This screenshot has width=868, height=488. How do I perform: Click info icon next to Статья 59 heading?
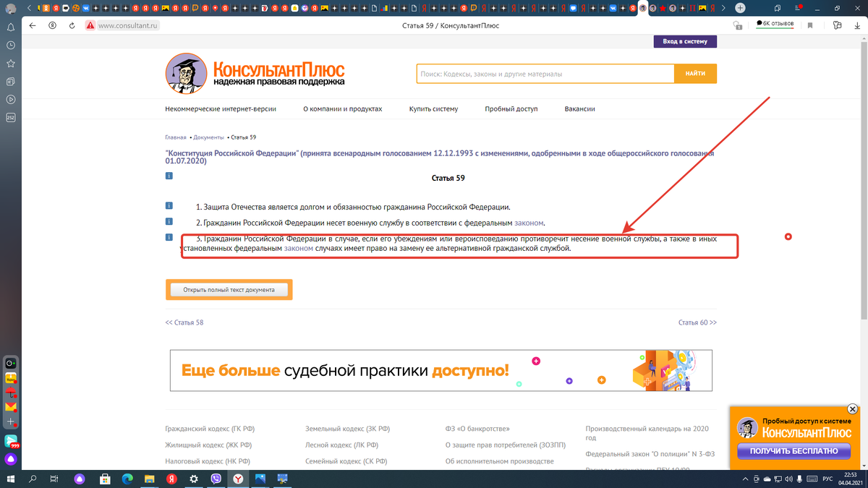click(x=169, y=176)
